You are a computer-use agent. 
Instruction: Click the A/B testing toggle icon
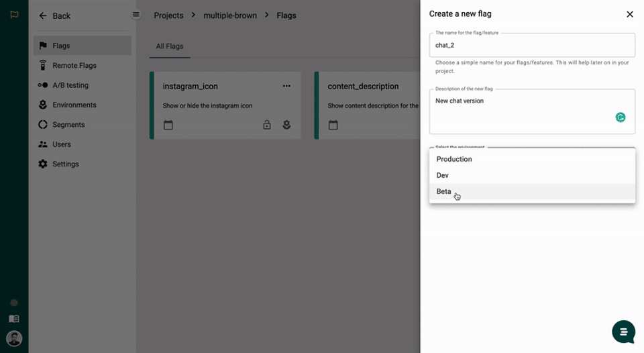(43, 85)
